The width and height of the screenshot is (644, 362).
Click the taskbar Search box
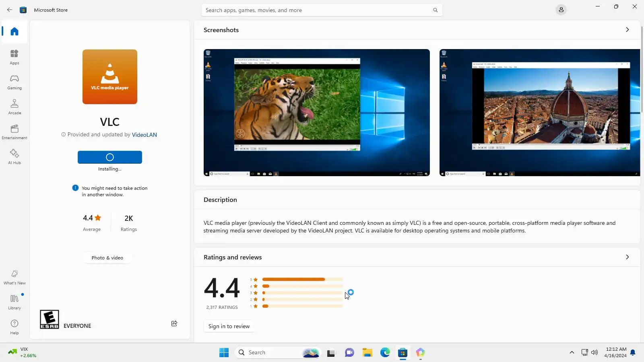tap(278, 352)
